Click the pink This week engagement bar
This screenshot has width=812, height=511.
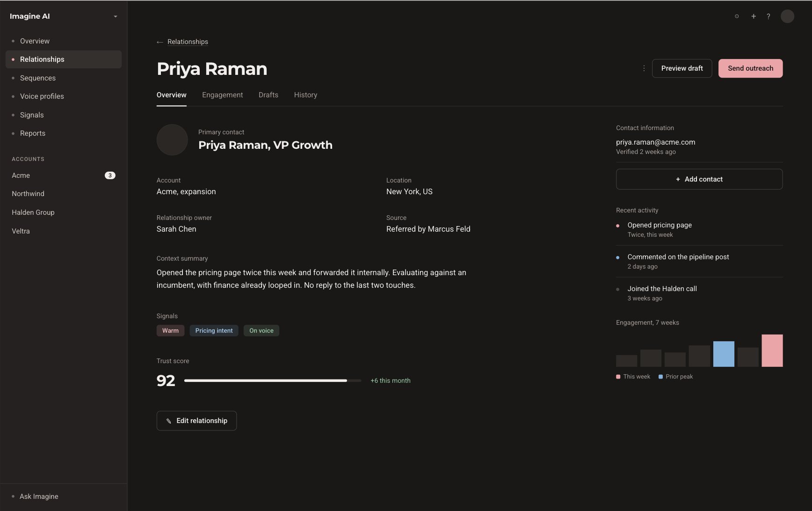772,350
